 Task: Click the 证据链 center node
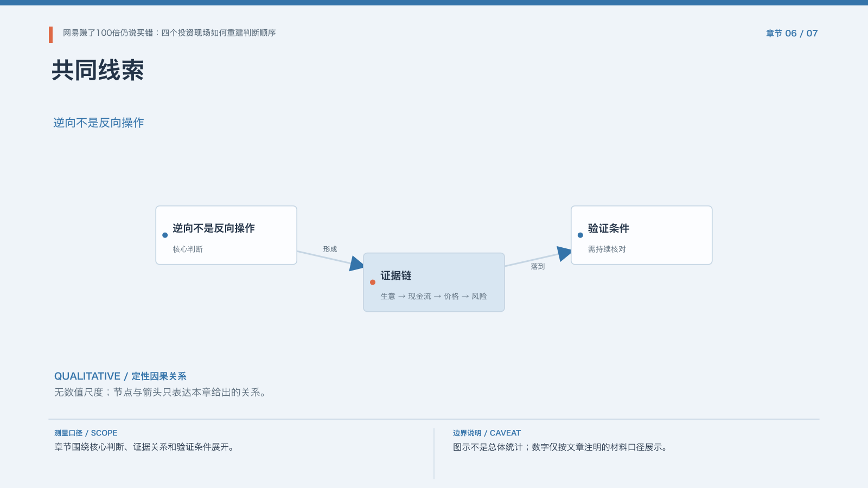pyautogui.click(x=434, y=282)
